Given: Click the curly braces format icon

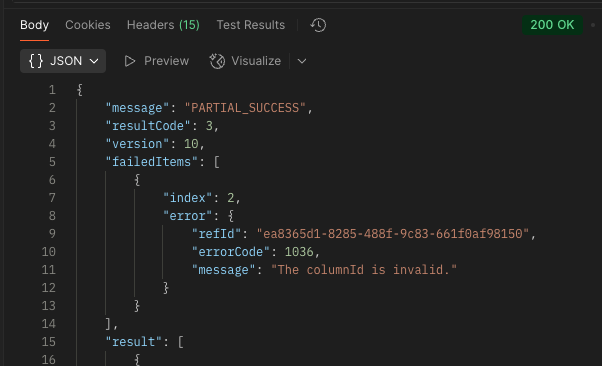Looking at the screenshot, I should pyautogui.click(x=36, y=61).
